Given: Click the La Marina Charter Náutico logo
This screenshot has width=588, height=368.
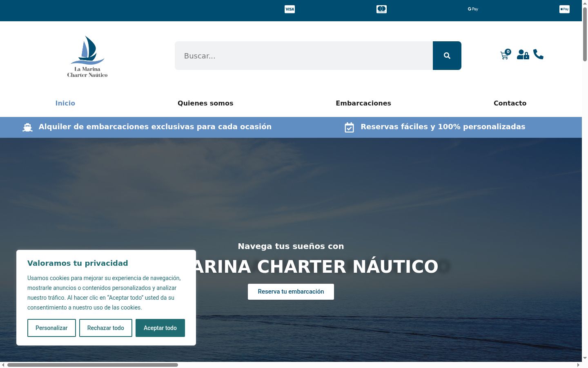Looking at the screenshot, I should (x=87, y=56).
